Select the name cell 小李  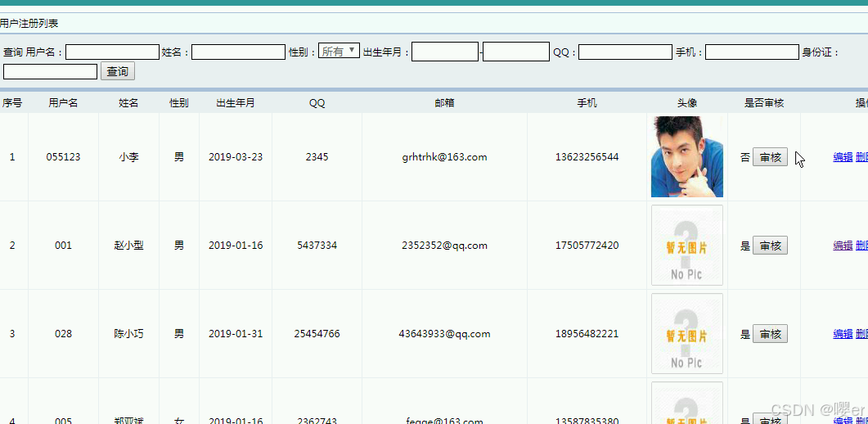(128, 157)
